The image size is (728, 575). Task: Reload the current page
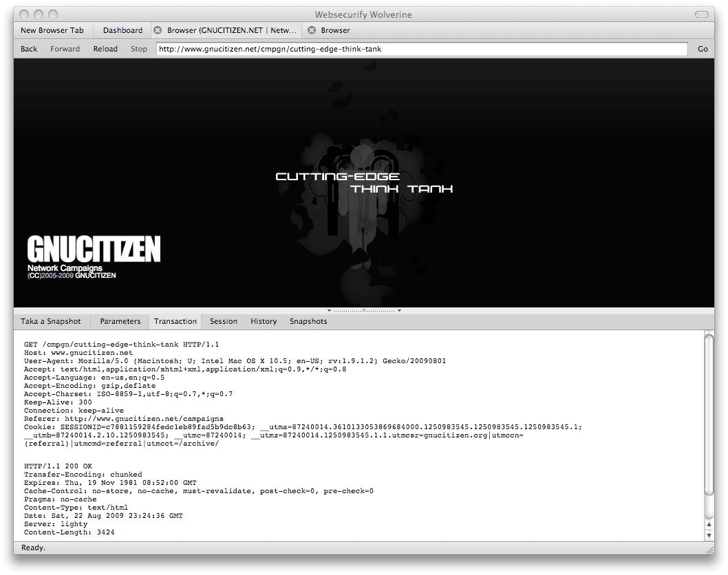coord(105,49)
